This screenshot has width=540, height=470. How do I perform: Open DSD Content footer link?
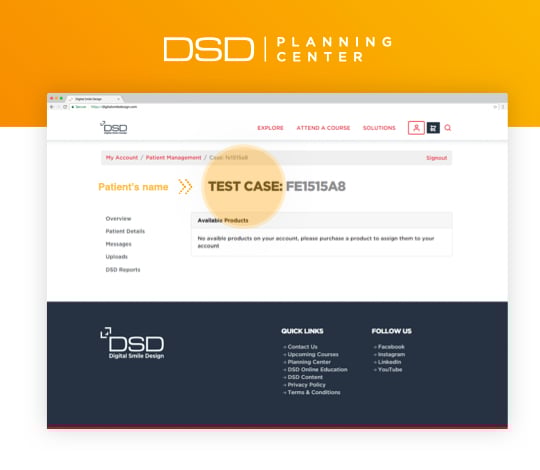(305, 377)
